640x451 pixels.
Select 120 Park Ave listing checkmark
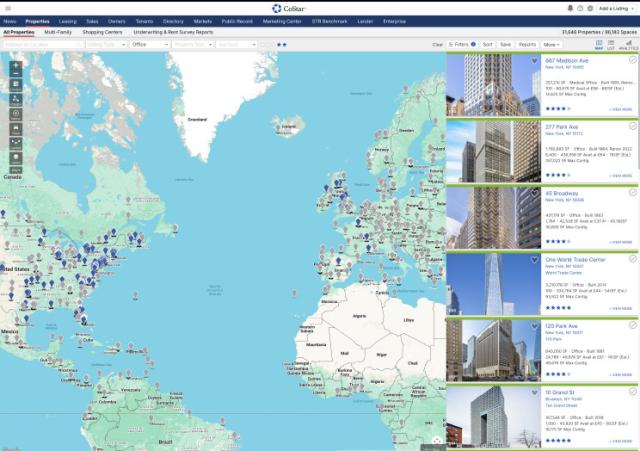point(633,325)
